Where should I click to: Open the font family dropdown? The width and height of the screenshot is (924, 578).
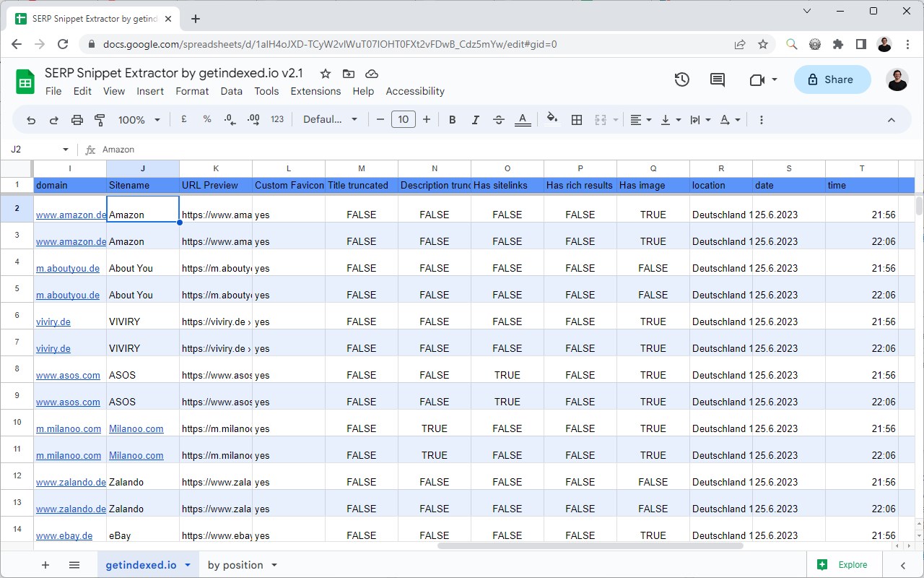[330, 120]
